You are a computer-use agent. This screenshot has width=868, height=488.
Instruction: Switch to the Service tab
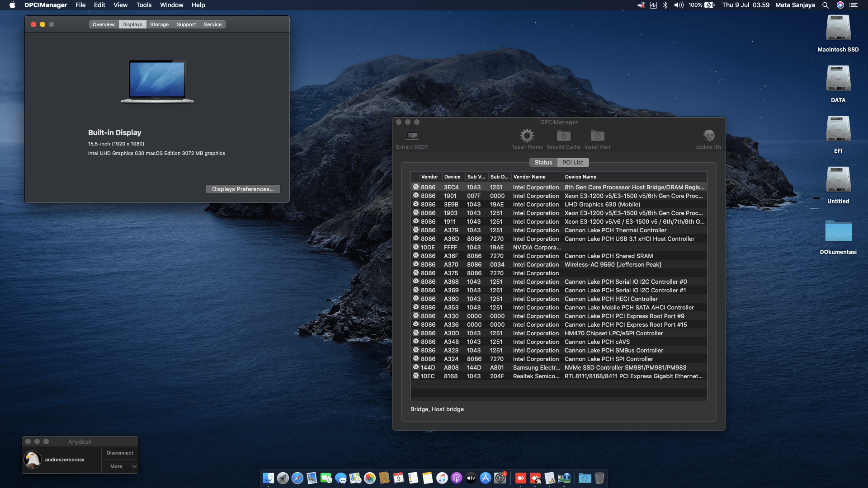coord(212,24)
